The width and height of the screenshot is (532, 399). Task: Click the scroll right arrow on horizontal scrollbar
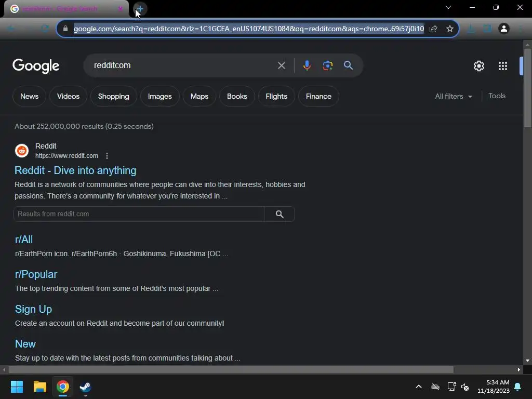pos(519,369)
